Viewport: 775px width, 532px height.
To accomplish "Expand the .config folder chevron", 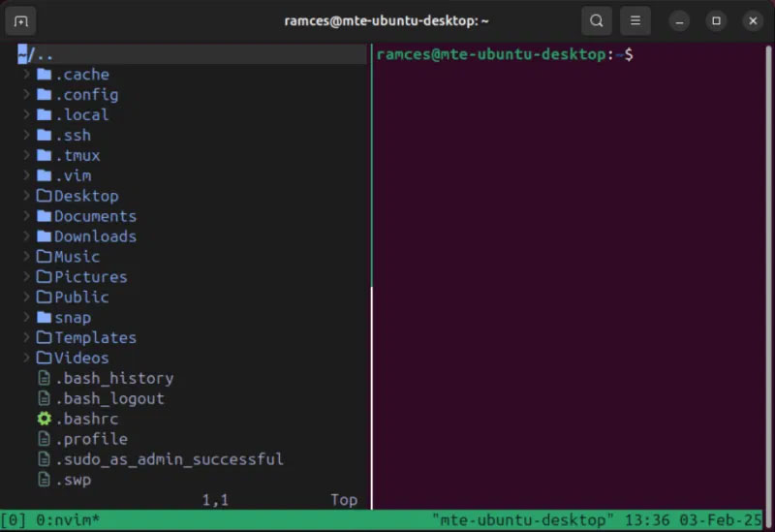I will click(27, 94).
